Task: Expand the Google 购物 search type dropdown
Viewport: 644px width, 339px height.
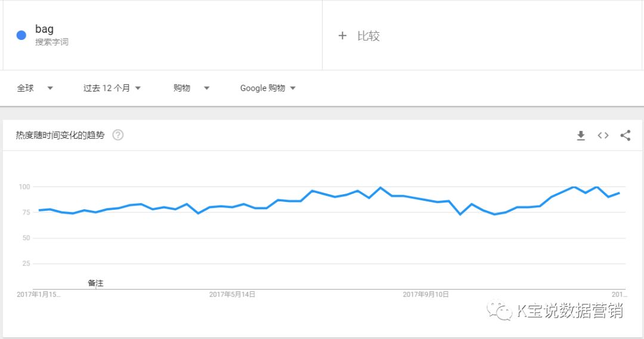Action: [x=268, y=88]
